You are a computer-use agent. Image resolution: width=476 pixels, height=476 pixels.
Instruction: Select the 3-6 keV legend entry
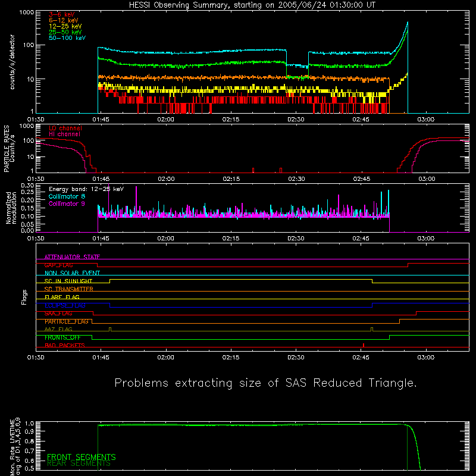(x=62, y=14)
